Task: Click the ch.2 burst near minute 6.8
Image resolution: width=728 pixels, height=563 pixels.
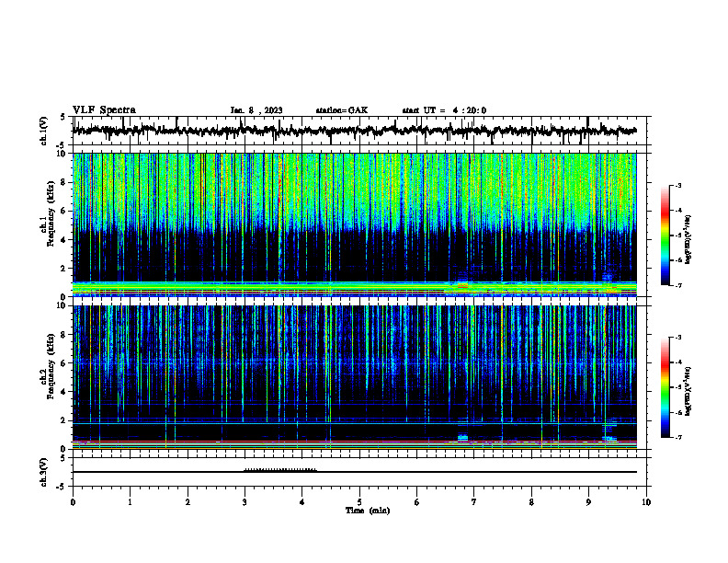Action: click(462, 437)
